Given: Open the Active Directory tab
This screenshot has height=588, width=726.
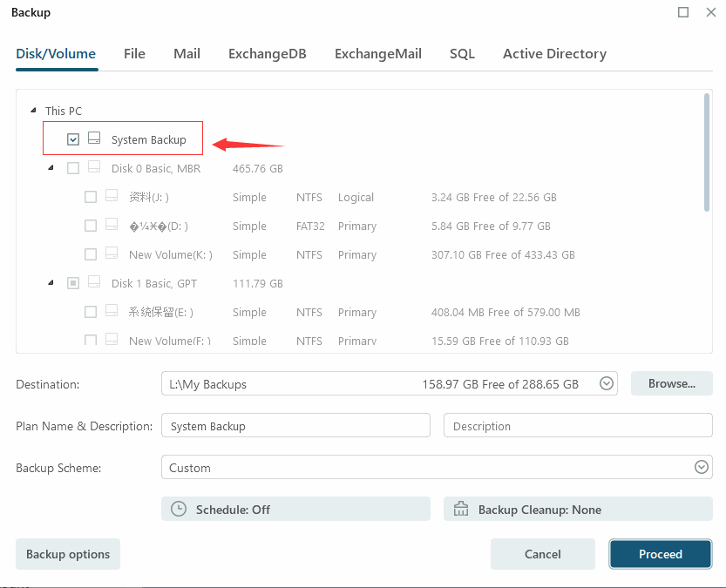Looking at the screenshot, I should 554,53.
